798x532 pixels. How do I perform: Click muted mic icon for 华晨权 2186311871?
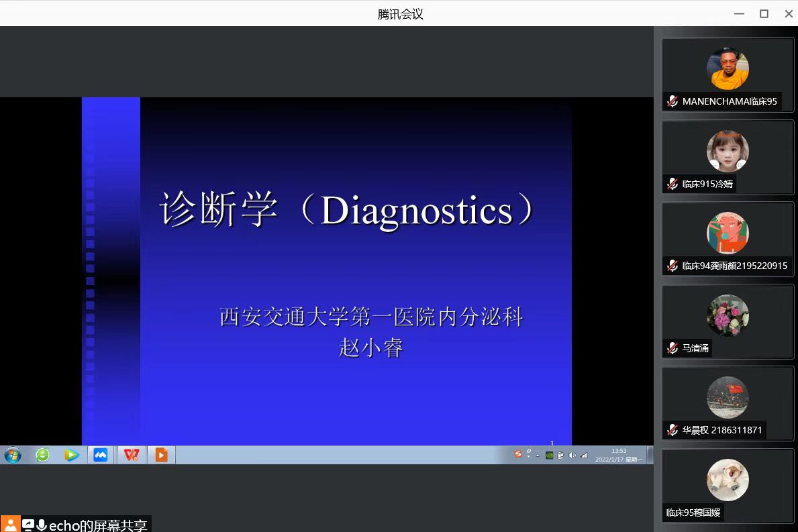pos(672,430)
